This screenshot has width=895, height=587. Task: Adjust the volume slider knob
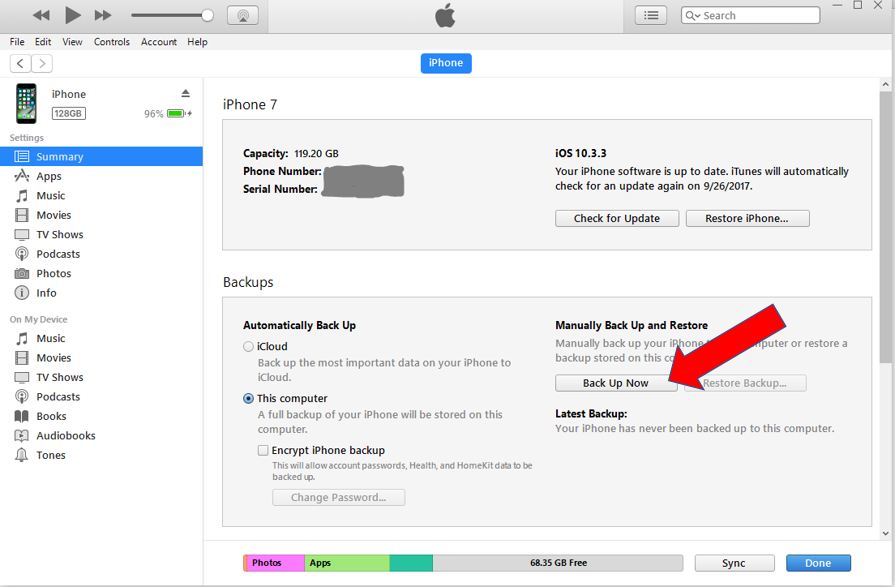point(208,15)
